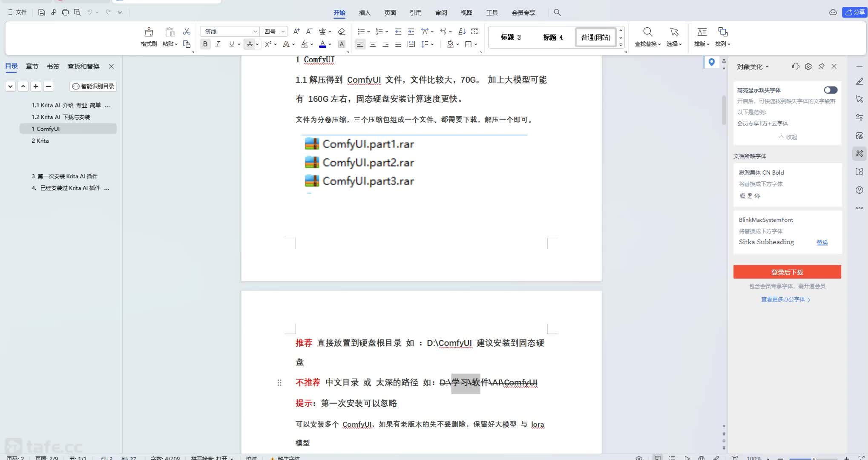
Task: Click the copy icon below scissors
Action: point(187,44)
